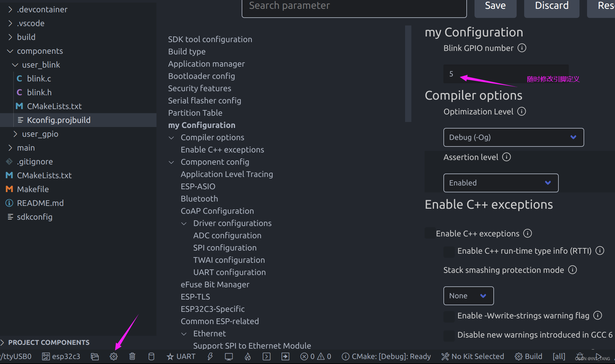Click the Blink GPIO number input field

pyautogui.click(x=506, y=74)
